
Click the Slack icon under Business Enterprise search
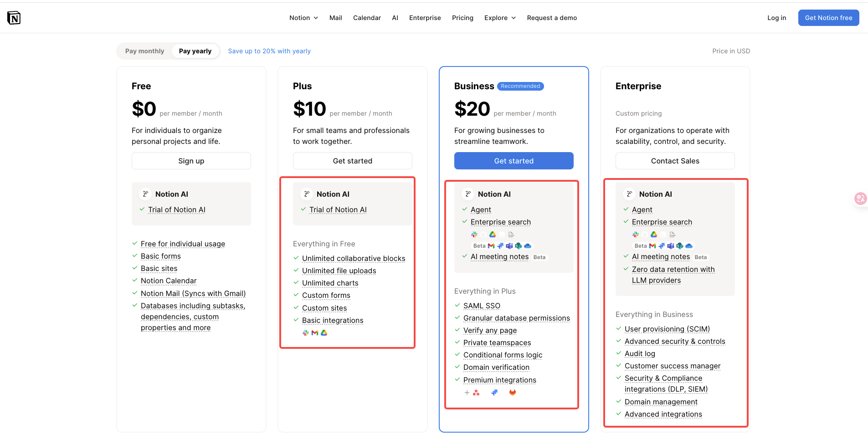point(474,235)
